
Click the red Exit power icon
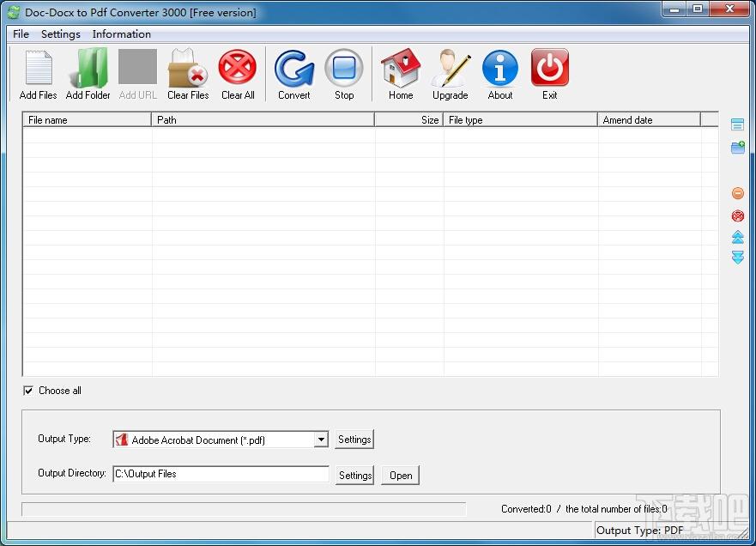click(x=550, y=67)
